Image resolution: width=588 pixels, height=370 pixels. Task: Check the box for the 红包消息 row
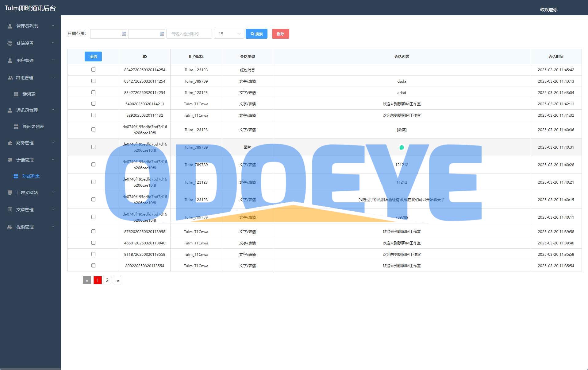click(x=93, y=70)
